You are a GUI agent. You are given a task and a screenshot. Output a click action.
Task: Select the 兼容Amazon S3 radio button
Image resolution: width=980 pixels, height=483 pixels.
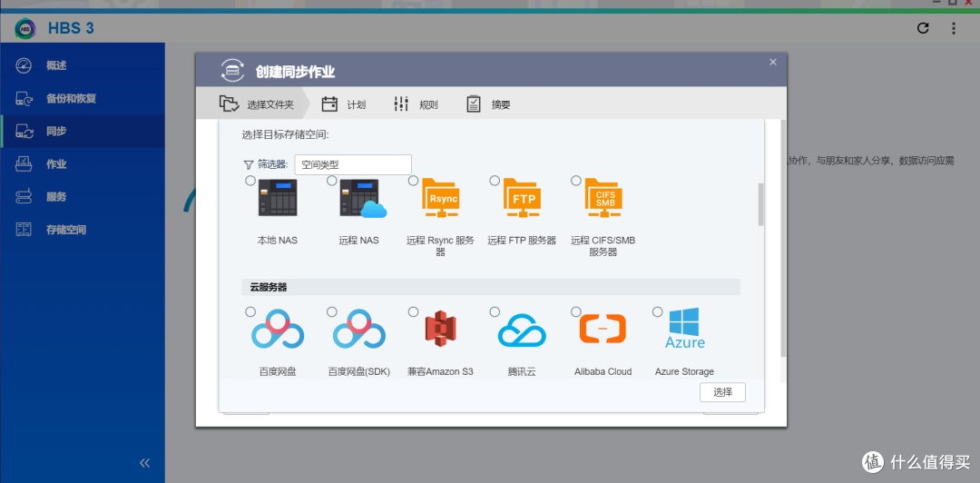coord(413,311)
